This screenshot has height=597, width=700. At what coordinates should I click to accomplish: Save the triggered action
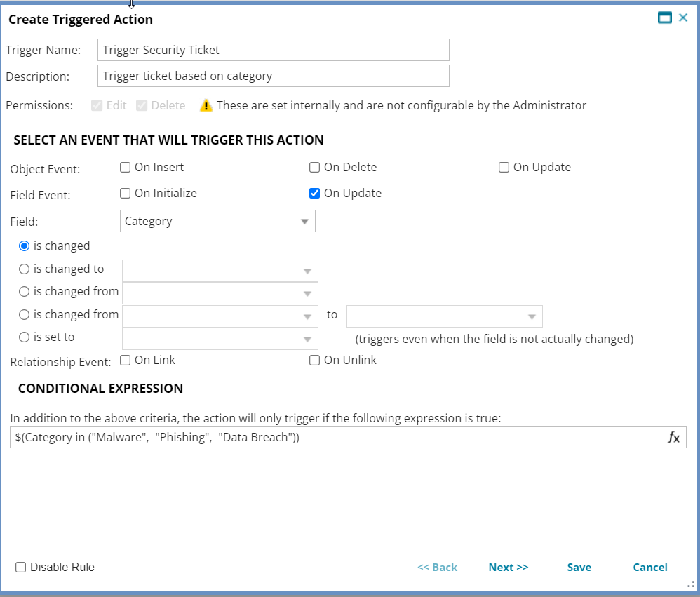pyautogui.click(x=579, y=567)
